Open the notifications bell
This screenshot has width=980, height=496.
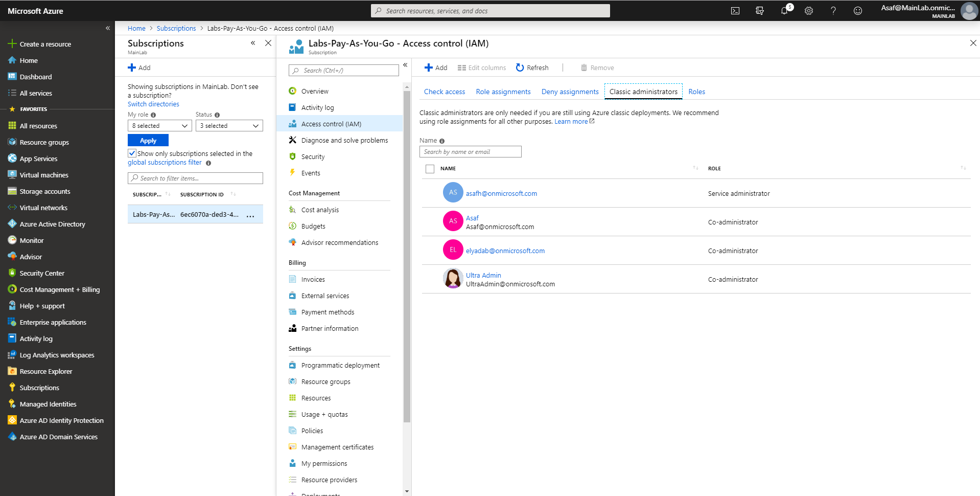point(784,11)
